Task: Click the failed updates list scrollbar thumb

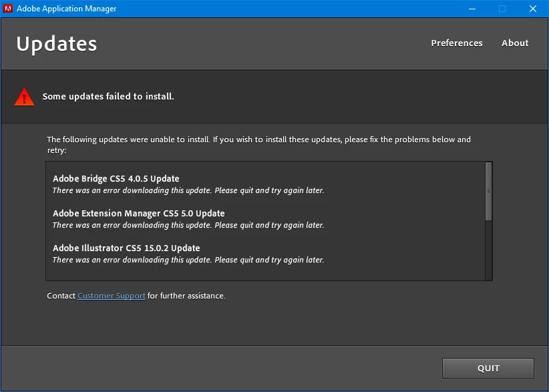Action: [488, 192]
